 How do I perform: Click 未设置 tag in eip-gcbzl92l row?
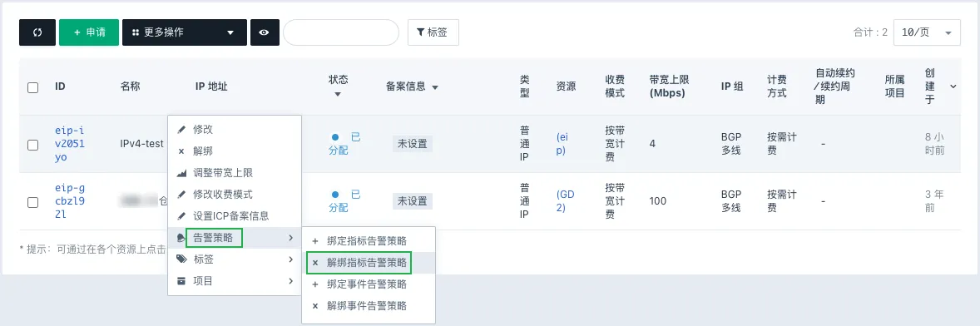(413, 201)
